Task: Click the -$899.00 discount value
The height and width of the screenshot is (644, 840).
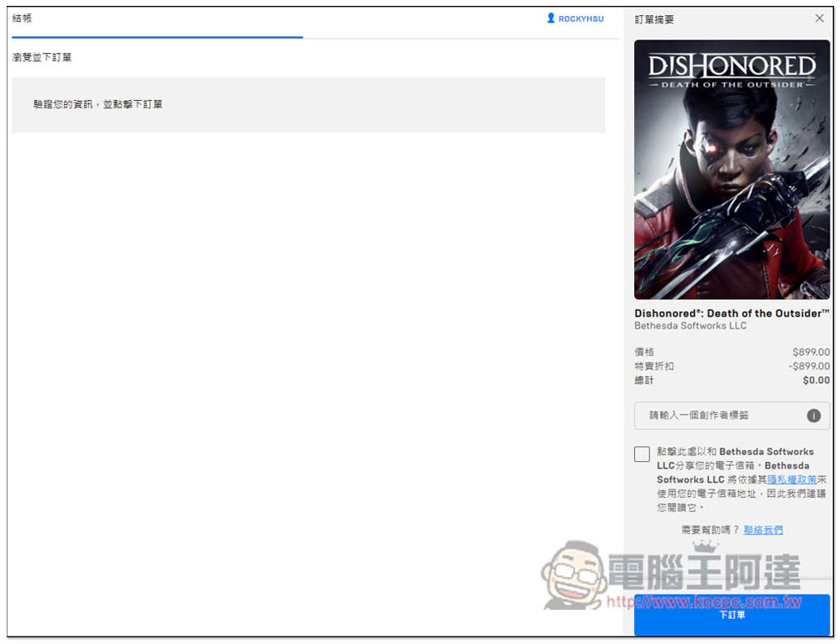Action: pyautogui.click(x=809, y=366)
